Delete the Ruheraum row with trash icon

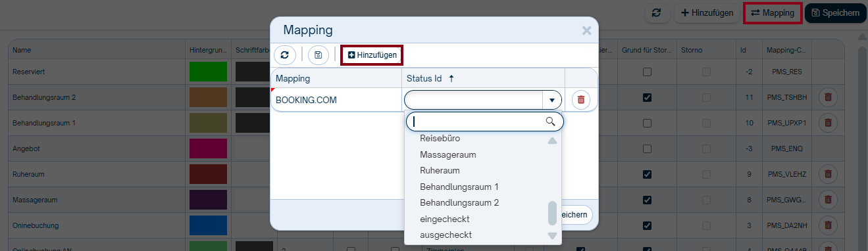pos(828,174)
